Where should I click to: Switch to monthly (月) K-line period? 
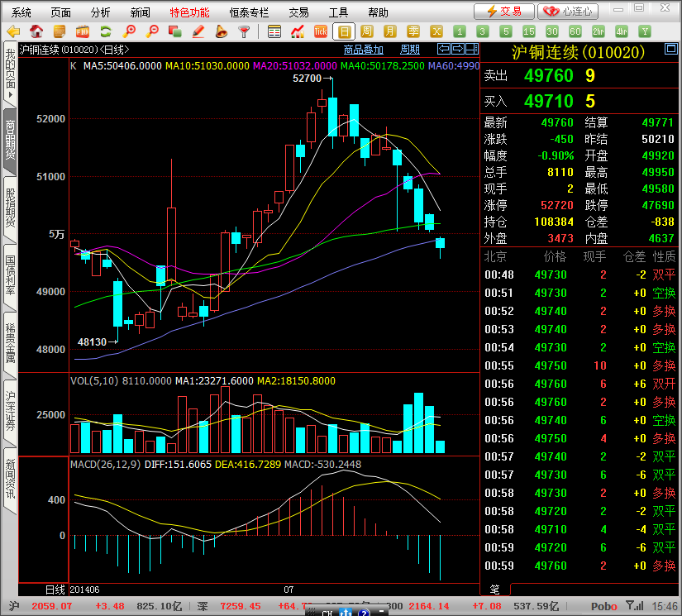[389, 31]
